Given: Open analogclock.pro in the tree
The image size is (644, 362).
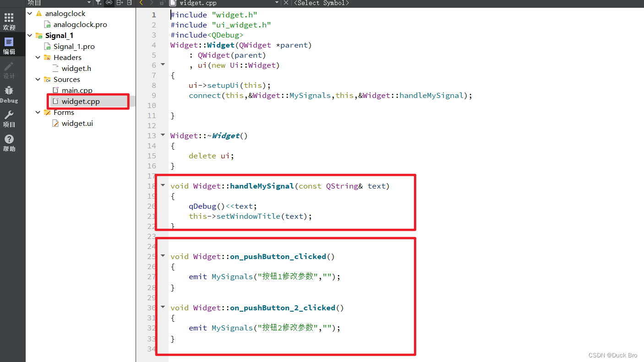Looking at the screenshot, I should click(x=80, y=24).
